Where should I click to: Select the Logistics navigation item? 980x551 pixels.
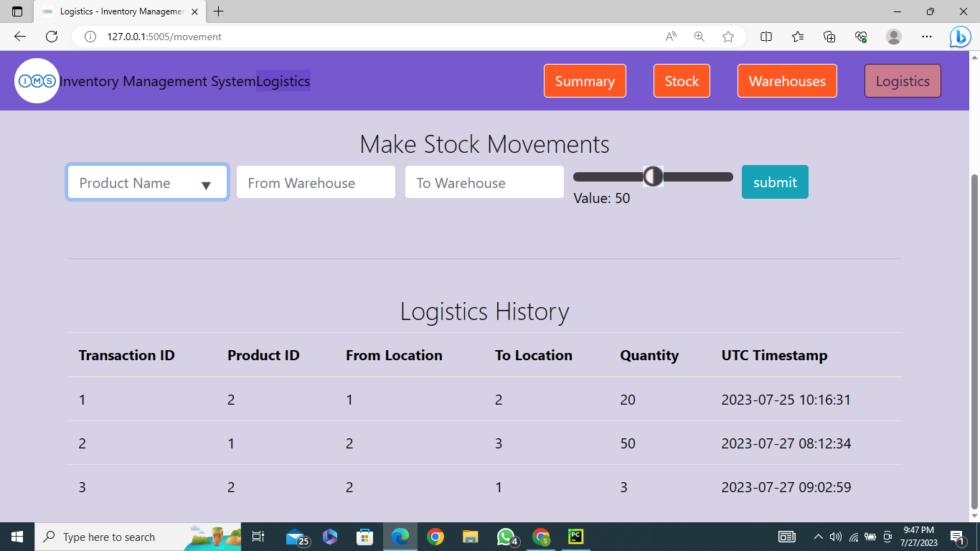click(x=902, y=80)
